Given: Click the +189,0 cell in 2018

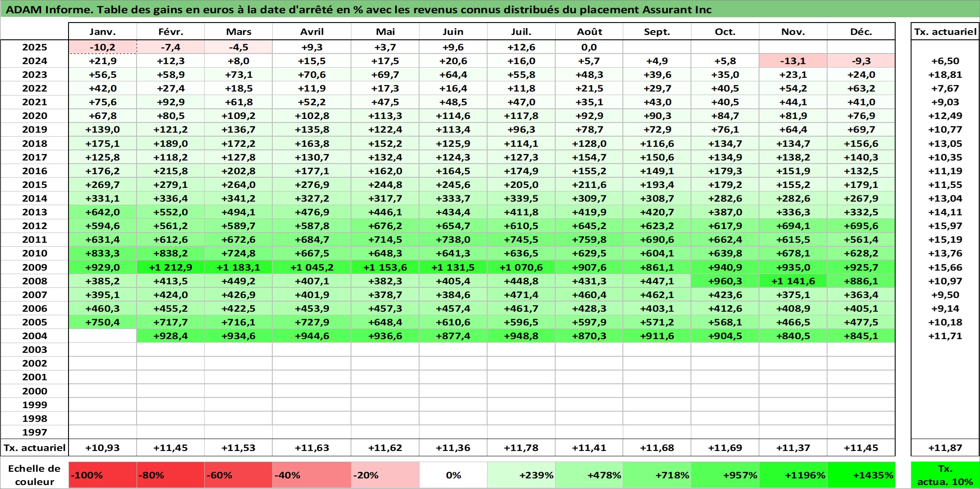Looking at the screenshot, I should pos(171,143).
